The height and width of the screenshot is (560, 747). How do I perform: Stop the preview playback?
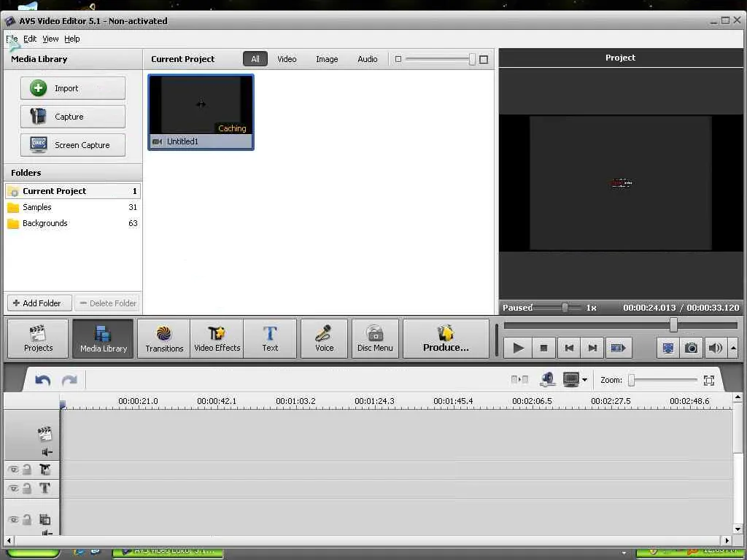[543, 348]
